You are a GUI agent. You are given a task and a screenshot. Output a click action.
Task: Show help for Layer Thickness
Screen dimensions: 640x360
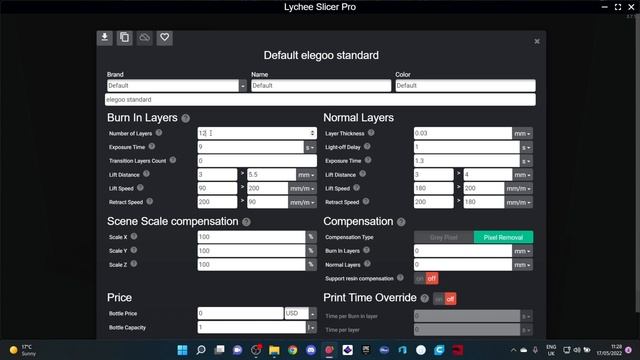371,133
